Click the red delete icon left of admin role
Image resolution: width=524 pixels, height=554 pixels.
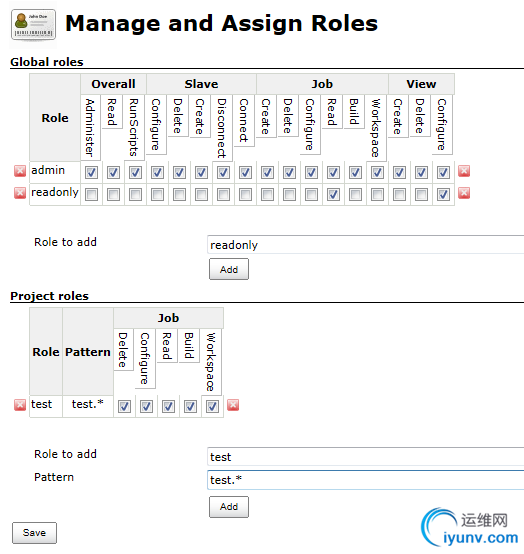20,171
